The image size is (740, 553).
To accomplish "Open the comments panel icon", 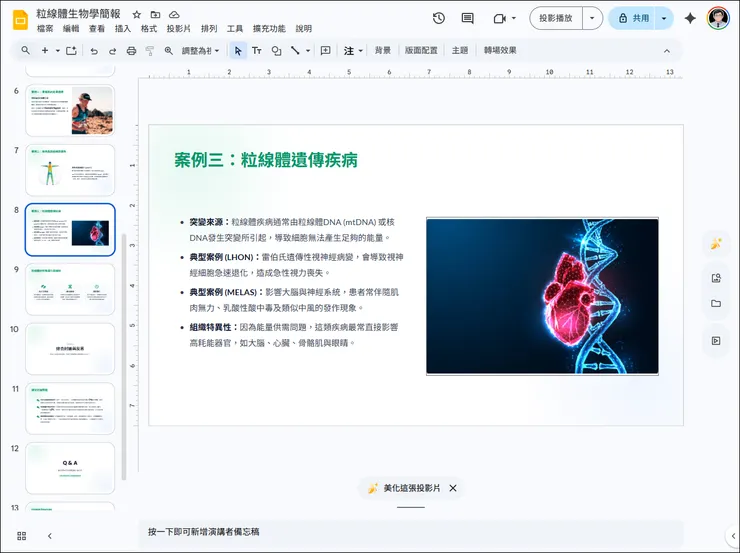I will tap(467, 18).
